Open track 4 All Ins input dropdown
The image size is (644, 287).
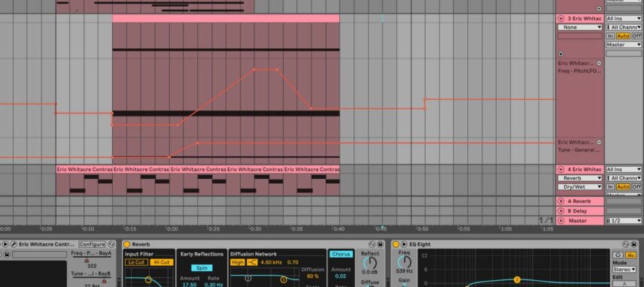624,169
